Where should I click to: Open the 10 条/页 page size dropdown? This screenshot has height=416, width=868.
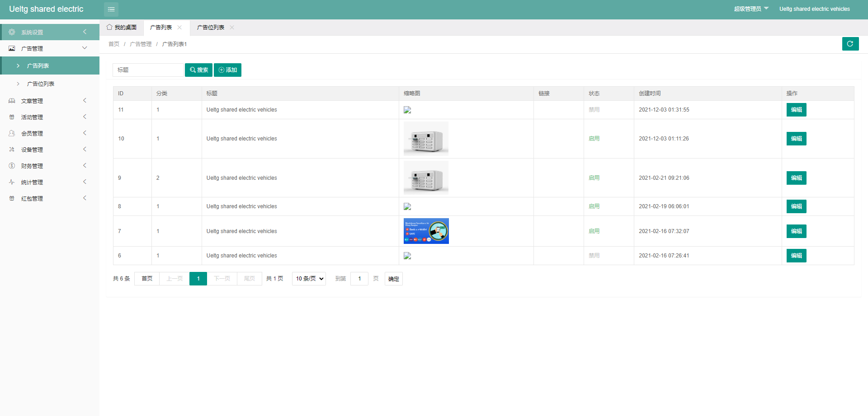309,279
